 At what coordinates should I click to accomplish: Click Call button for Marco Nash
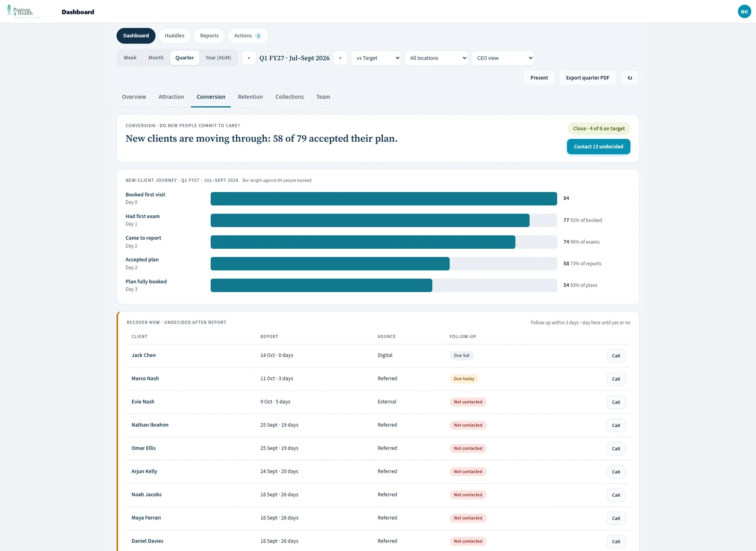616,379
